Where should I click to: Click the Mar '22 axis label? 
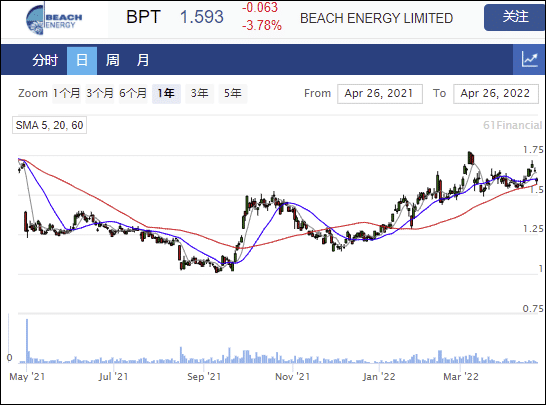click(x=461, y=376)
